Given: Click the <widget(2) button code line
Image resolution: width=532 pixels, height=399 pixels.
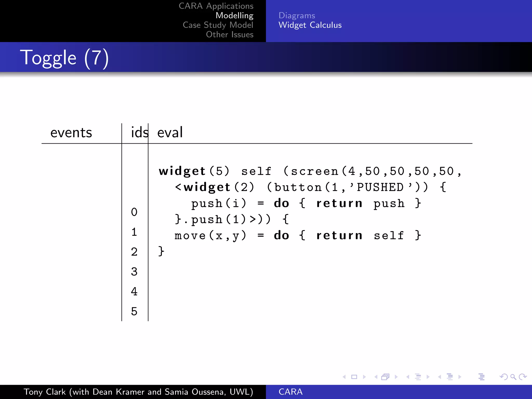Looking at the screenshot, I should (311, 187).
